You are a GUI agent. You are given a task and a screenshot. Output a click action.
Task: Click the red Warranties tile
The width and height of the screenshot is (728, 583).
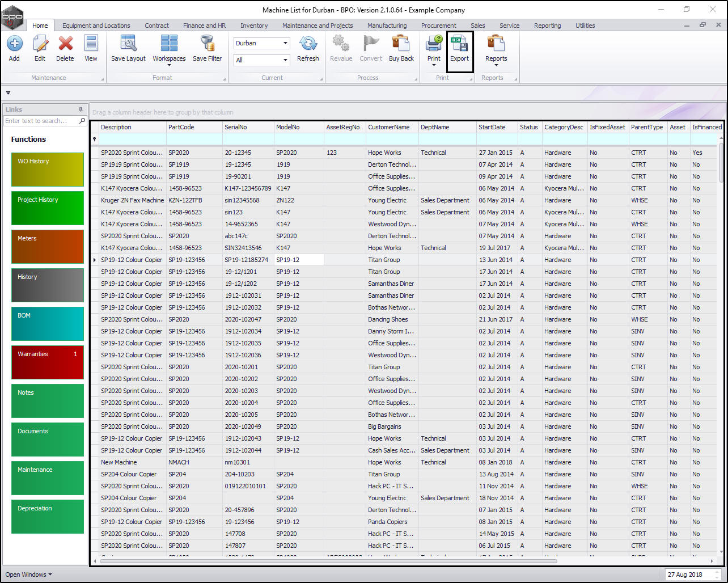tap(48, 362)
